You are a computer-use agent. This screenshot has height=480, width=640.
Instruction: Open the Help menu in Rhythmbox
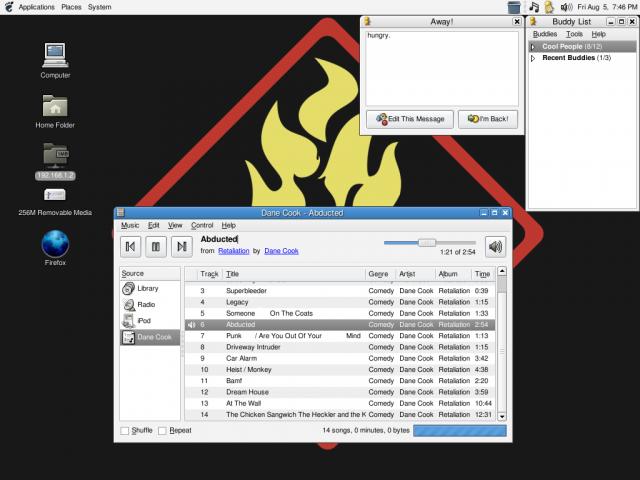click(x=229, y=225)
